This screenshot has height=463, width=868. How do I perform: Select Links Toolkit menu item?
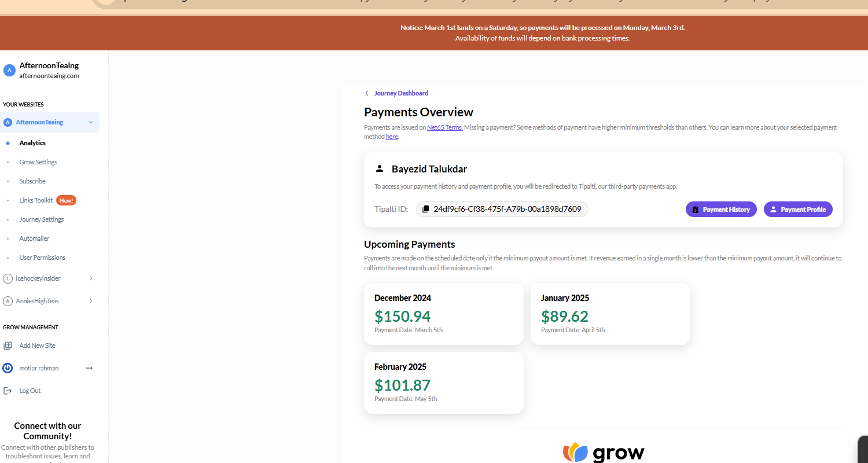36,200
